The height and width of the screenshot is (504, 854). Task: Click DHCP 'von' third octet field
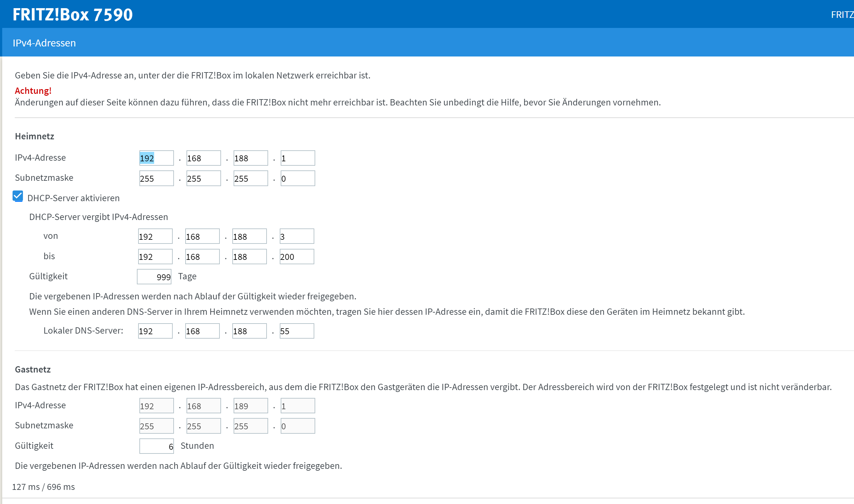pos(250,236)
